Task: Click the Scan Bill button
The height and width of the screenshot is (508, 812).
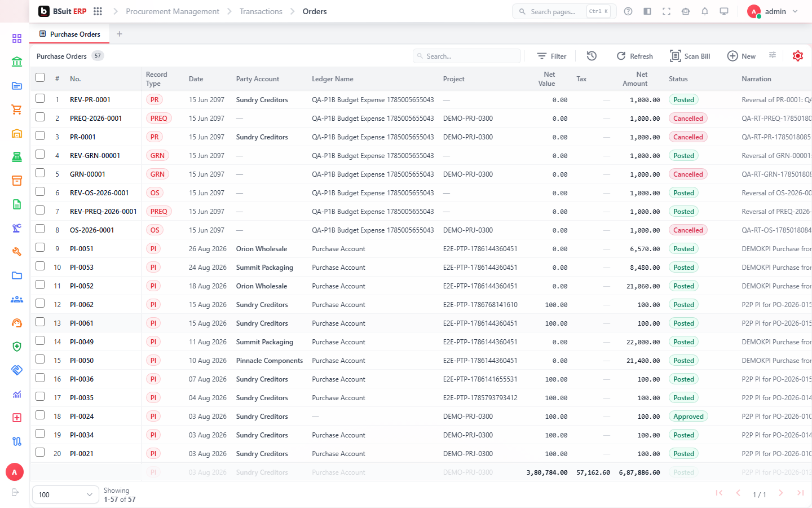Action: point(690,56)
